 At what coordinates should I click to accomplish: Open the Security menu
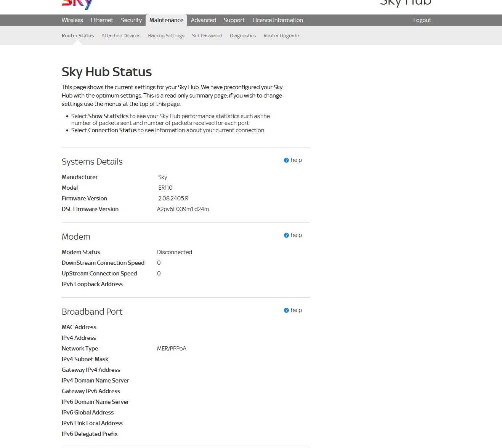tap(131, 20)
